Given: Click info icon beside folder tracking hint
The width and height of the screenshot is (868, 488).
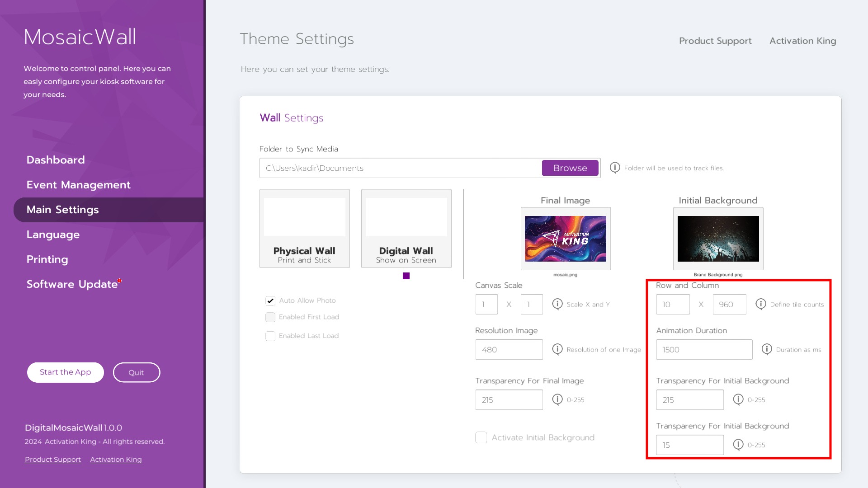Looking at the screenshot, I should point(615,168).
